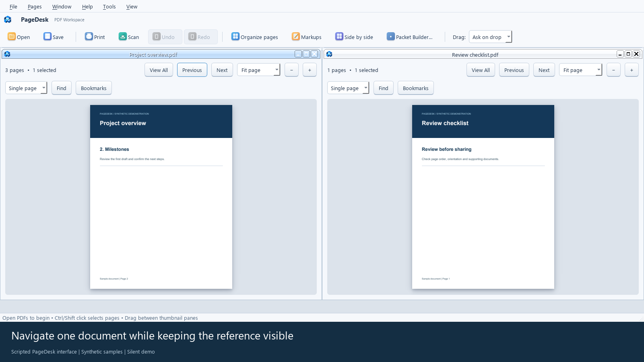Open the Markups tool
The image size is (644, 362).
pyautogui.click(x=307, y=37)
